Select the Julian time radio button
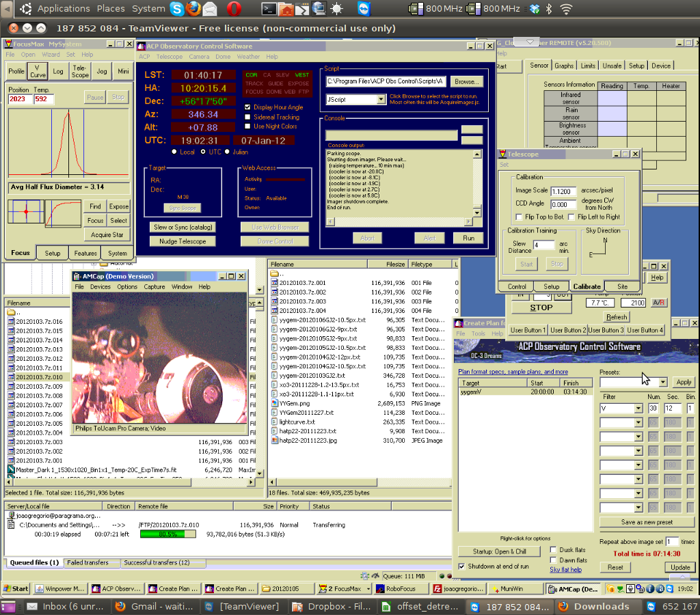 [x=227, y=152]
